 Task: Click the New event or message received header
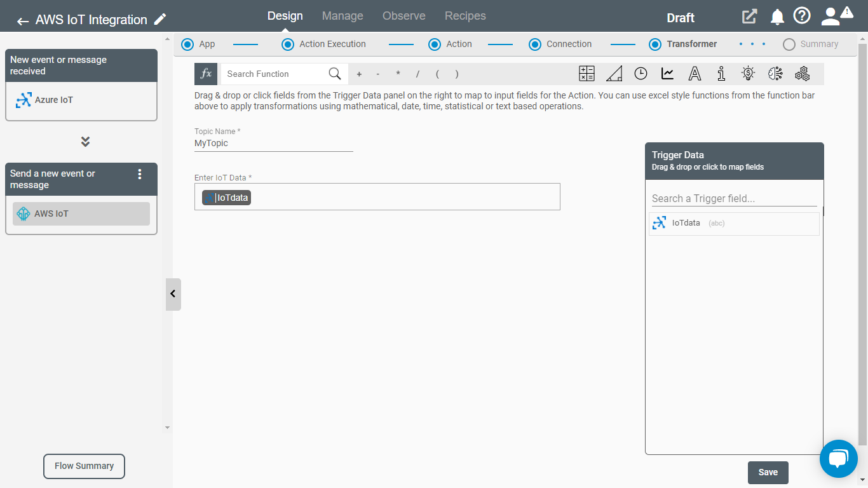pos(81,65)
